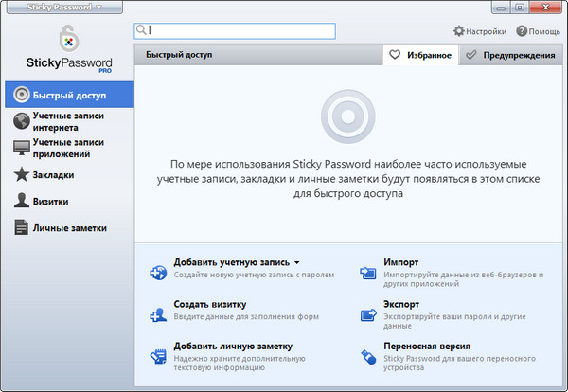568x392 pixels.
Task: Switch to the Избранное tab
Action: (x=420, y=56)
